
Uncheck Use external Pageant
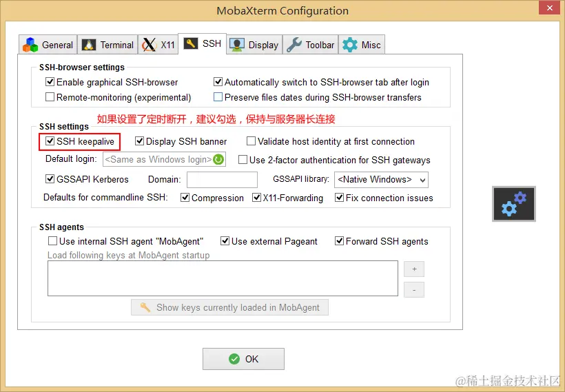[x=225, y=240]
